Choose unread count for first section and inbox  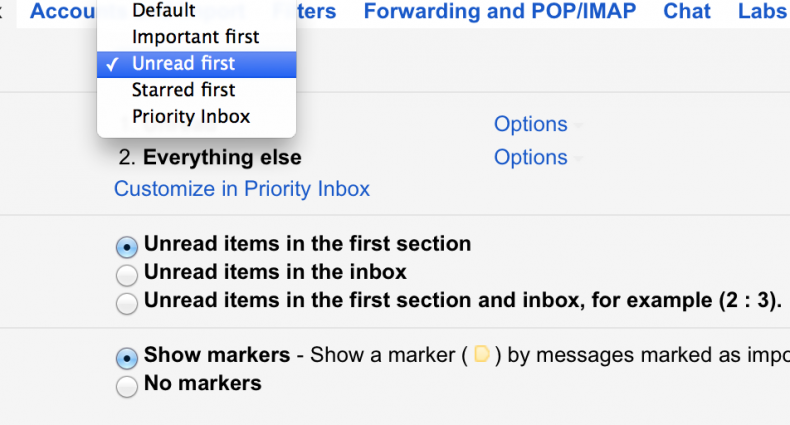[127, 302]
